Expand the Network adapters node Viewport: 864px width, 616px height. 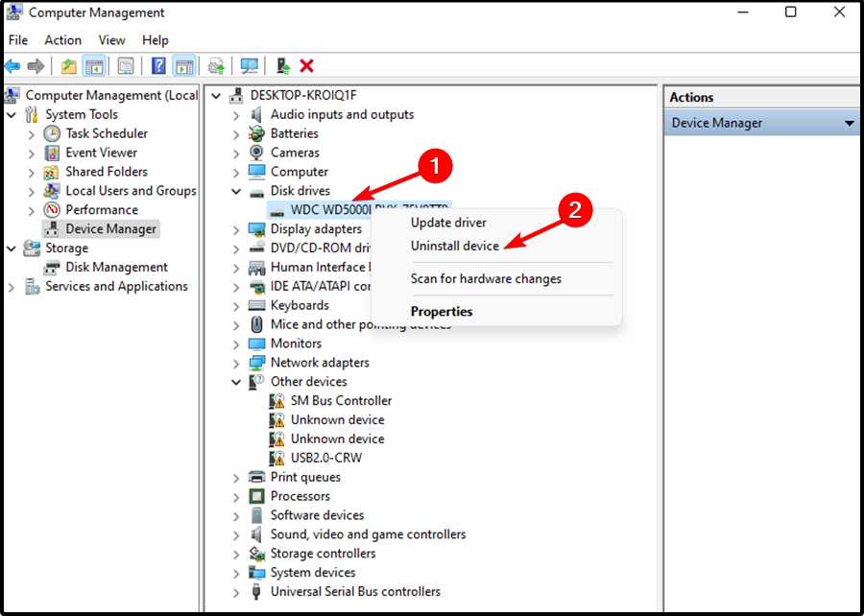point(236,364)
